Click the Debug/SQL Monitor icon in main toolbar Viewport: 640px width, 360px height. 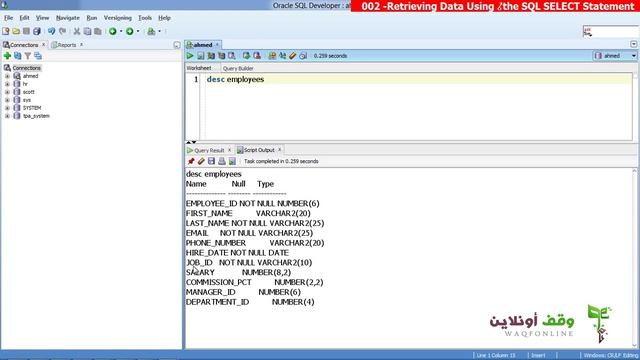pos(151,31)
